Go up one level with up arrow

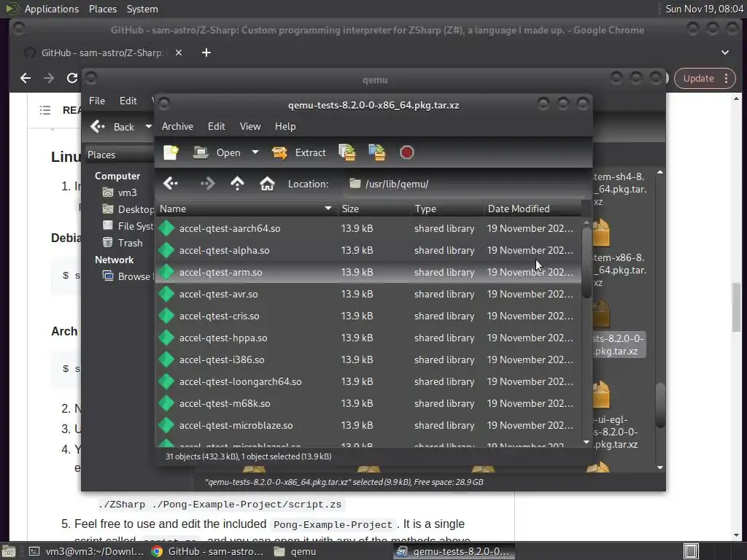[237, 183]
